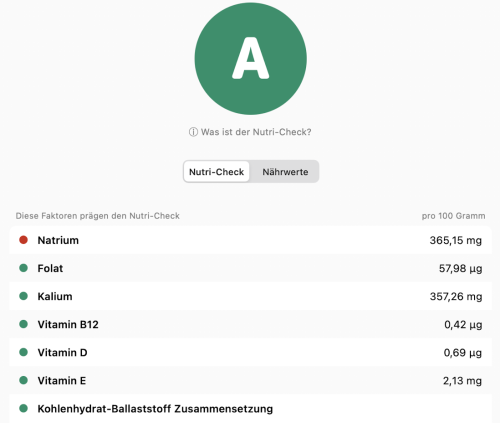Switch to the Nährwerte tab

click(285, 172)
